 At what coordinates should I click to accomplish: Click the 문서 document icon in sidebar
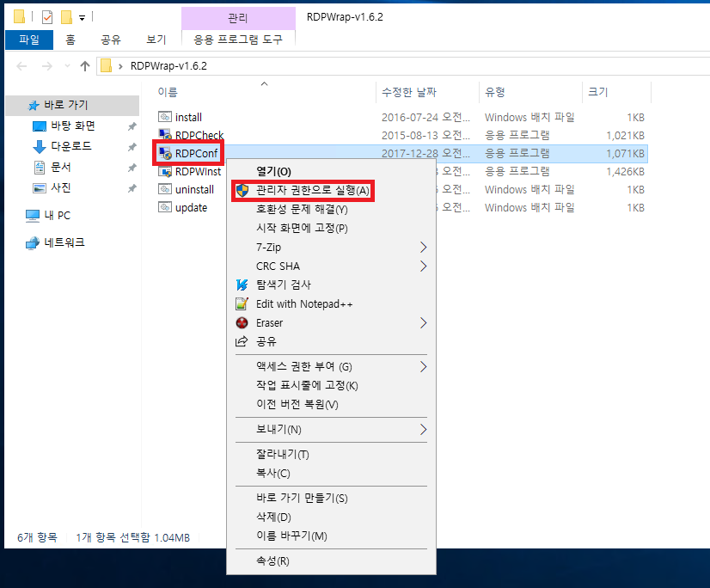(x=40, y=167)
